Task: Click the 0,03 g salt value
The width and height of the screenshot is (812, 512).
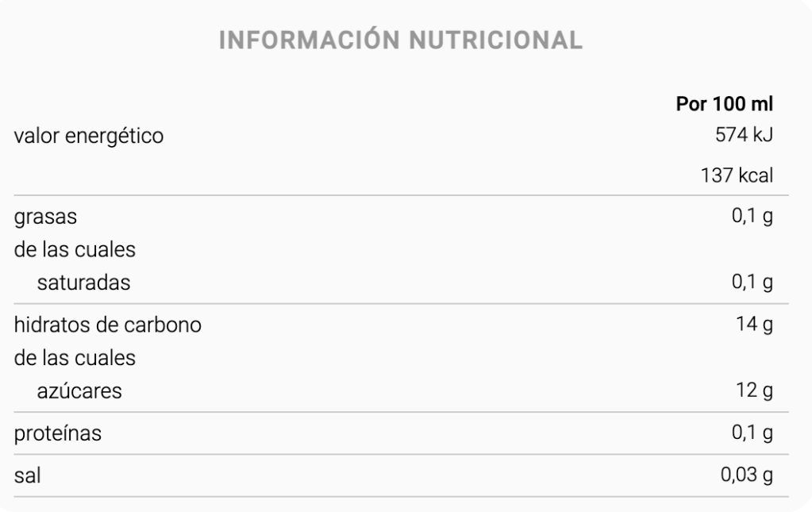Action: pos(747,475)
